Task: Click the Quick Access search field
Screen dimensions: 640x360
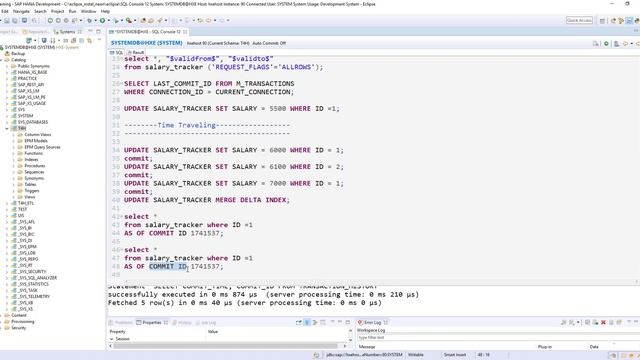Action: (x=579, y=20)
